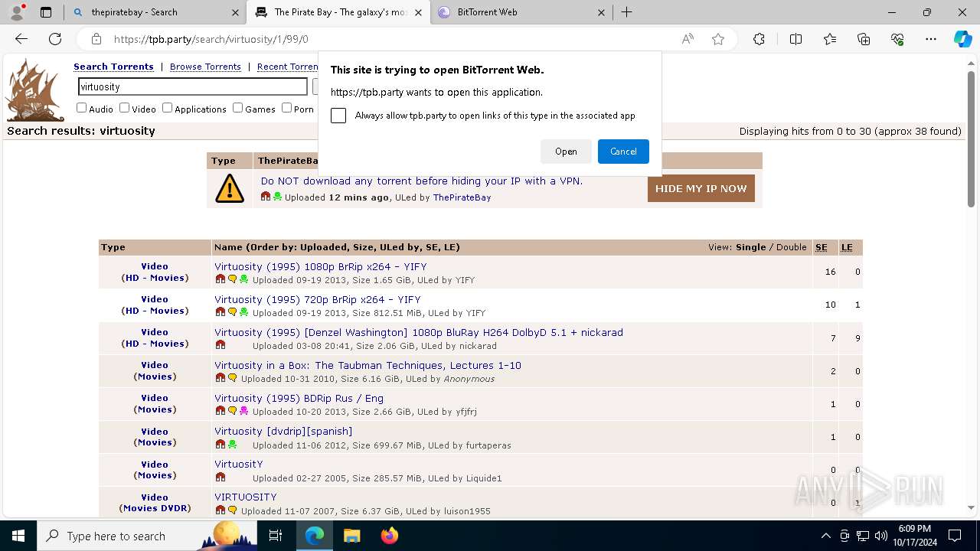This screenshot has width=980, height=551.
Task: Click magnet icon for Virtuosity [dvdrip][spanish]
Action: point(220,444)
